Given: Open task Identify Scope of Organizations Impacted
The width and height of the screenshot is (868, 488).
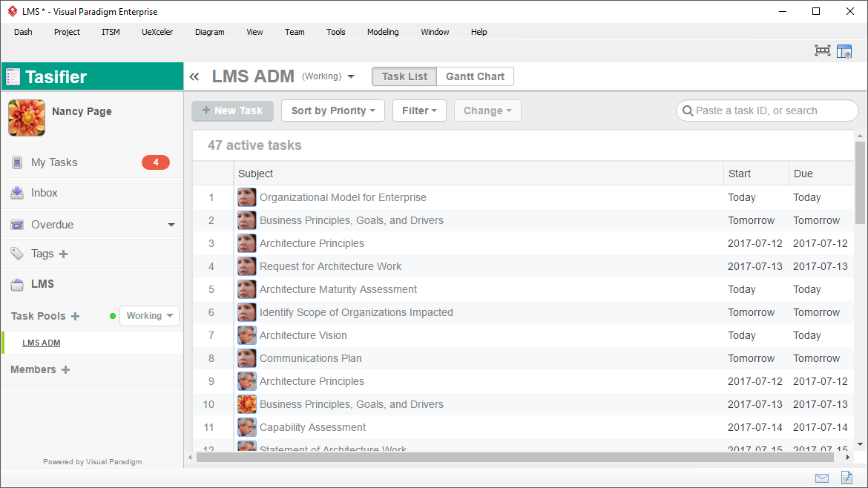Looking at the screenshot, I should click(356, 313).
